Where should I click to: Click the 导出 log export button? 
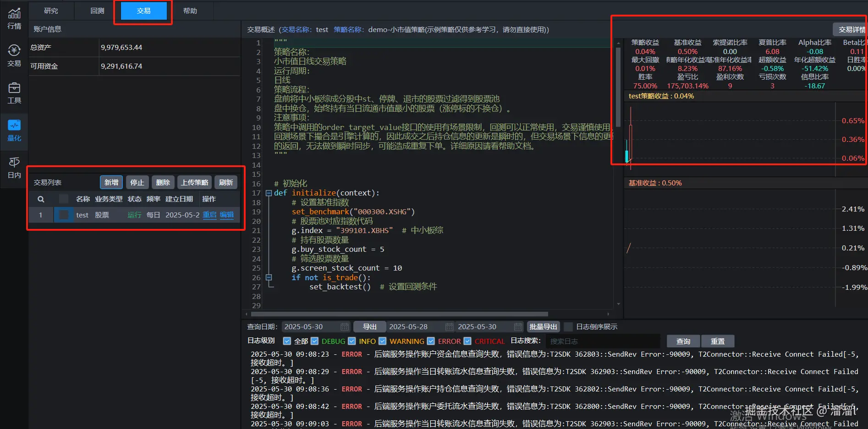point(370,327)
